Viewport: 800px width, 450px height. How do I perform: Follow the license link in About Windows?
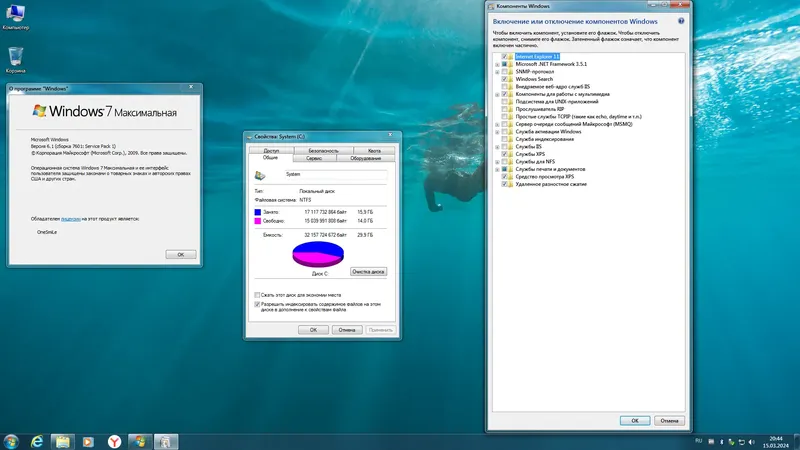(x=71, y=219)
